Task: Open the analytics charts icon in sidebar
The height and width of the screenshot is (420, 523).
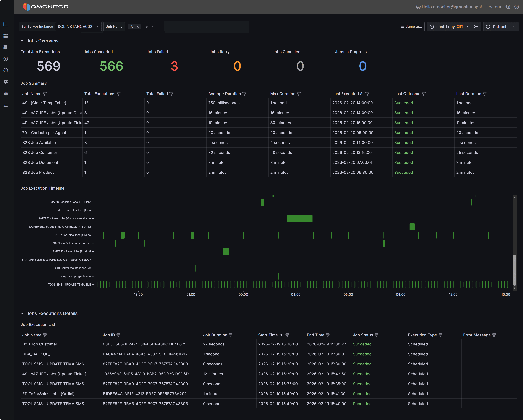Action: coord(6,24)
